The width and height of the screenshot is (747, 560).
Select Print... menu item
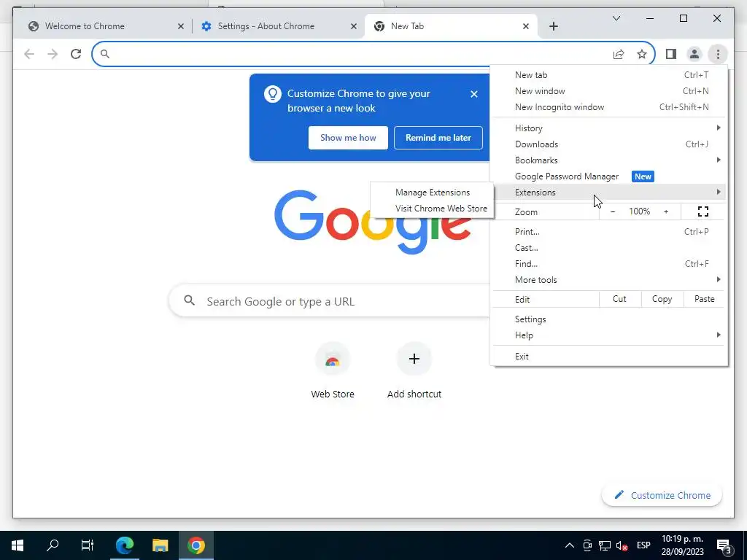609,232
